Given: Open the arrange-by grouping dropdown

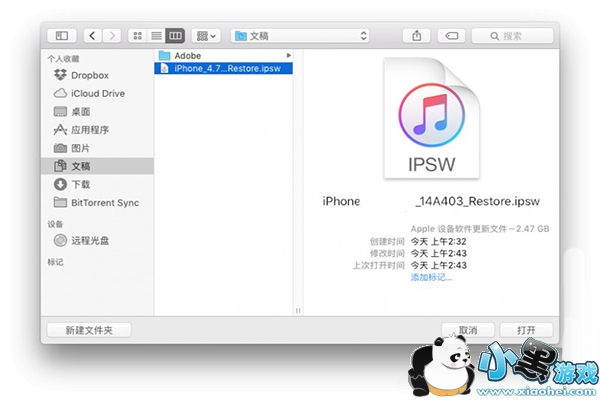Looking at the screenshot, I should coord(206,36).
